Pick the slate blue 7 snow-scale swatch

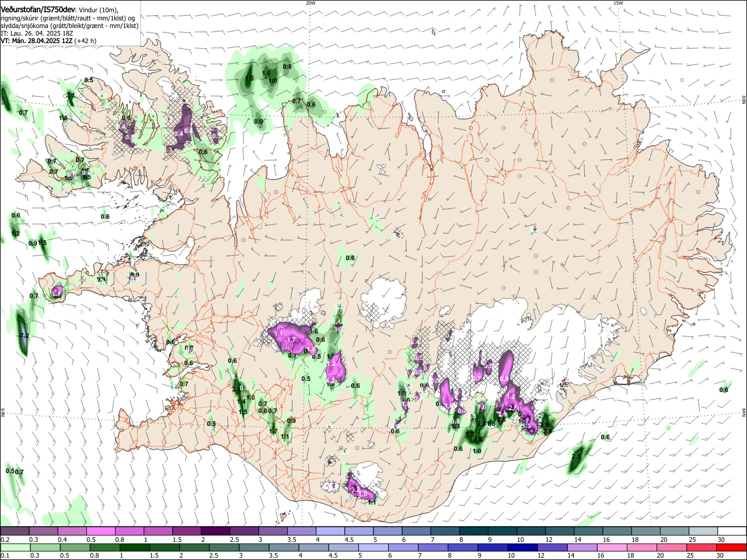445,531
